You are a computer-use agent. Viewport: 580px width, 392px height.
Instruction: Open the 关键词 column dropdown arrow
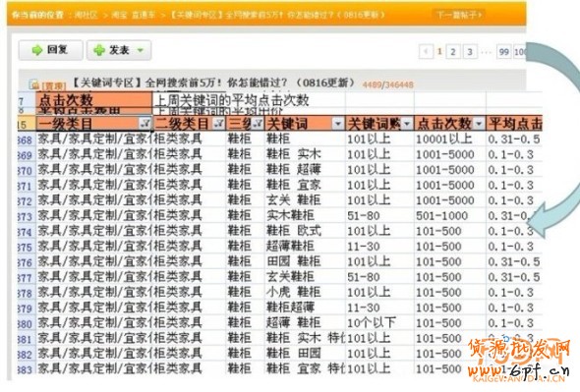pos(338,123)
